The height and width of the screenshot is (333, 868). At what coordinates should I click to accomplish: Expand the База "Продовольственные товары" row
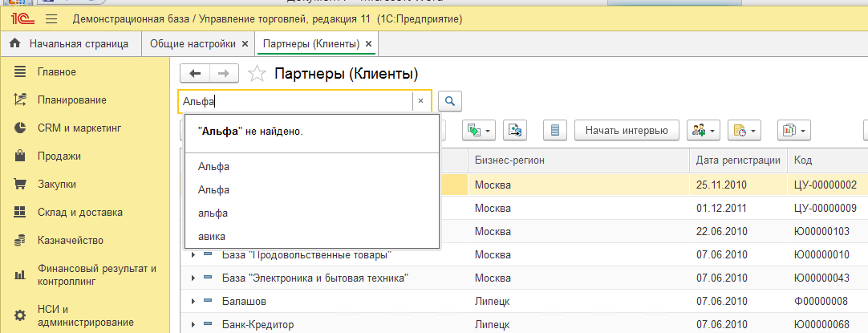click(193, 255)
